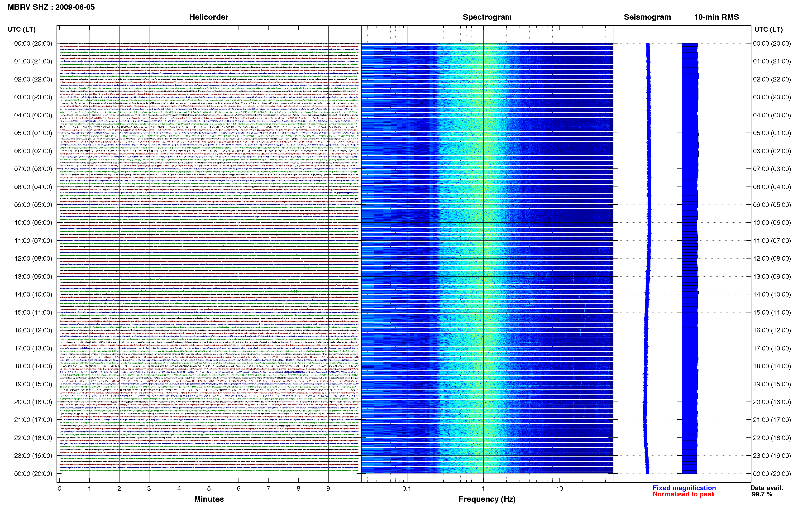Click right-side time label '12:00 (08:00)'
This screenshot has width=812, height=508.
[x=772, y=258]
